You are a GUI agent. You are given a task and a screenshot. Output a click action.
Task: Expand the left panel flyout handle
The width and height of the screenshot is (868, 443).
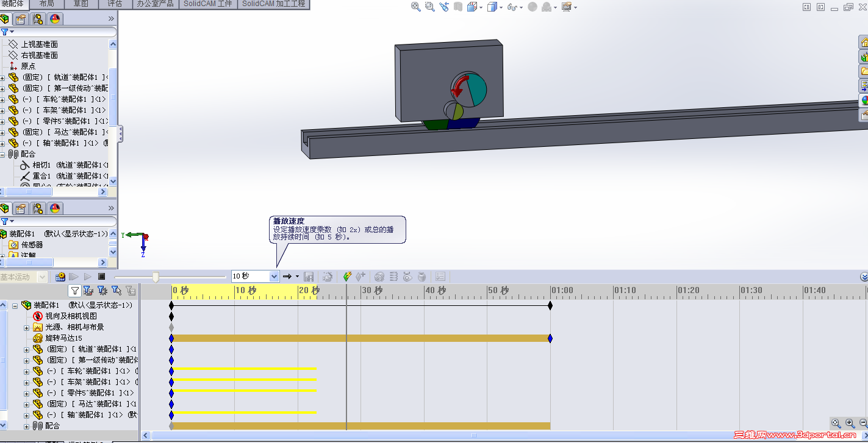pyautogui.click(x=120, y=134)
